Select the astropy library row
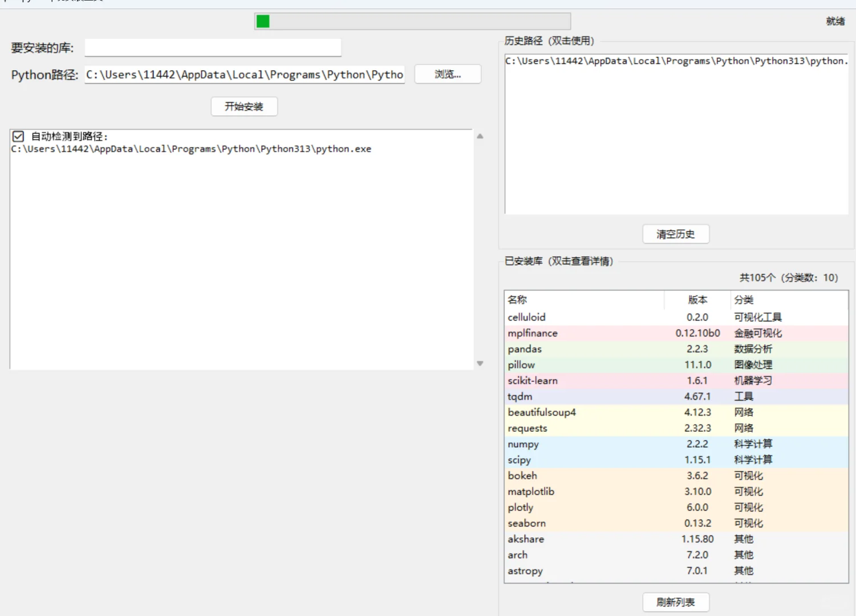Viewport: 856px width, 616px height. point(676,571)
